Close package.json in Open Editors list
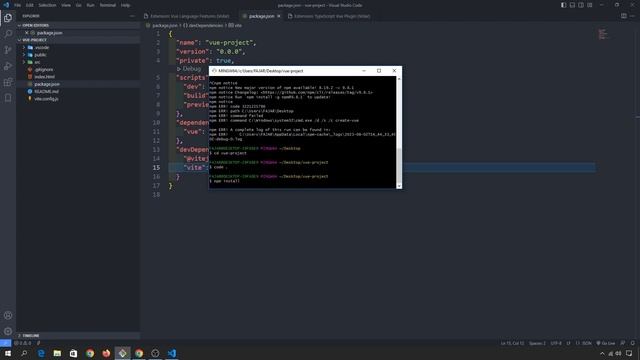640x360 pixels. 27,33
